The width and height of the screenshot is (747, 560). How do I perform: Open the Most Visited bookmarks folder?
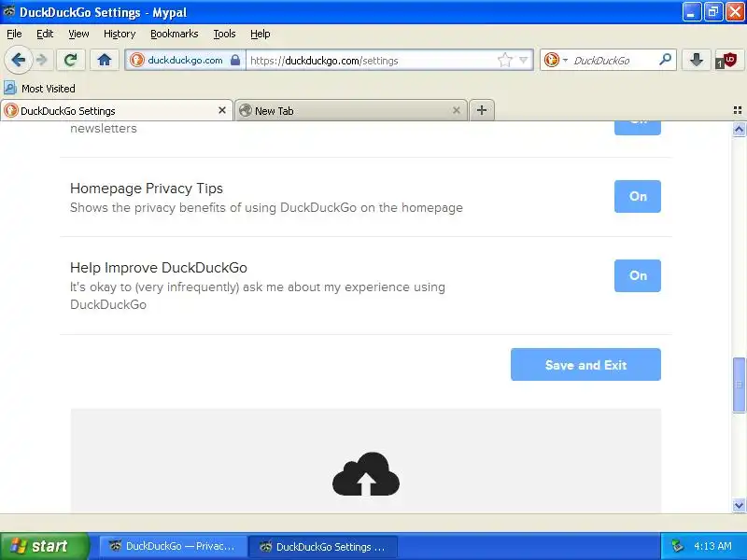click(39, 88)
